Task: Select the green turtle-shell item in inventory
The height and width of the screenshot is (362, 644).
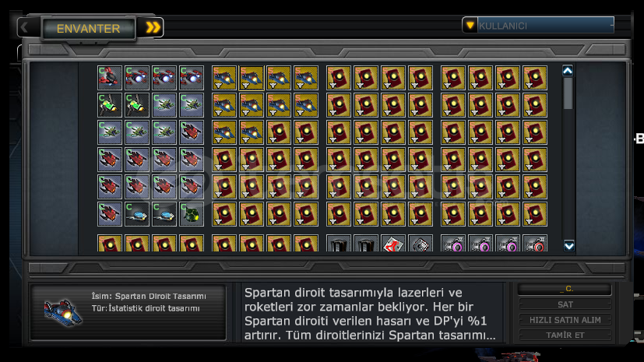Action: coord(192,214)
